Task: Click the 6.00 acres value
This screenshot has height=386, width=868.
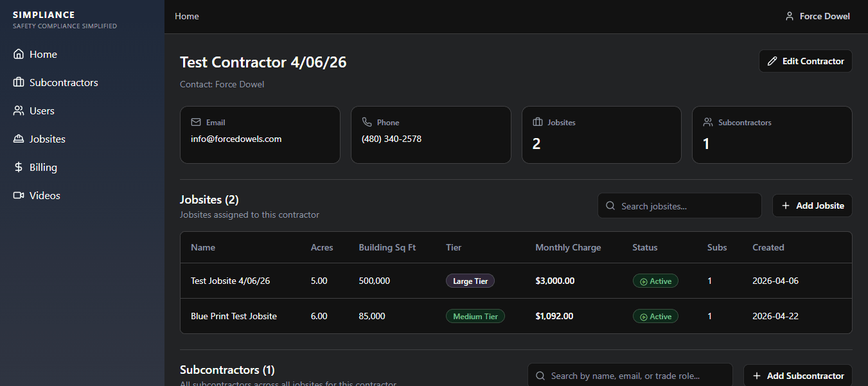Action: pyautogui.click(x=319, y=316)
